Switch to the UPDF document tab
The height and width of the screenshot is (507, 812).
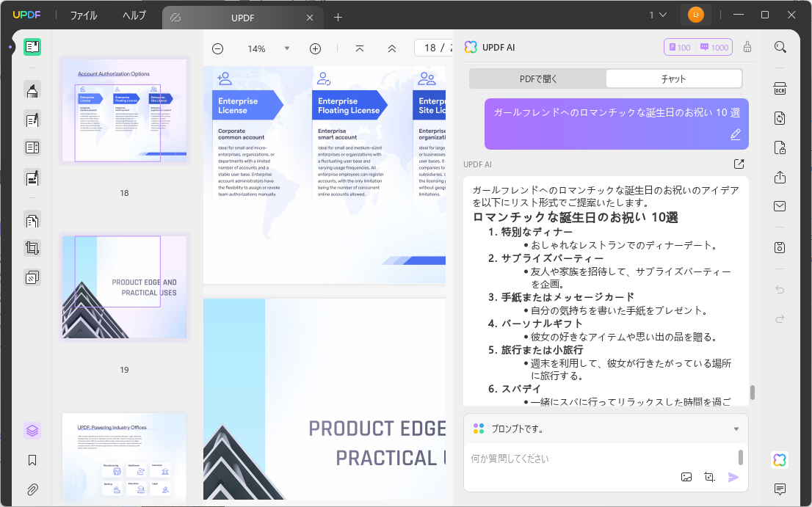pyautogui.click(x=242, y=18)
